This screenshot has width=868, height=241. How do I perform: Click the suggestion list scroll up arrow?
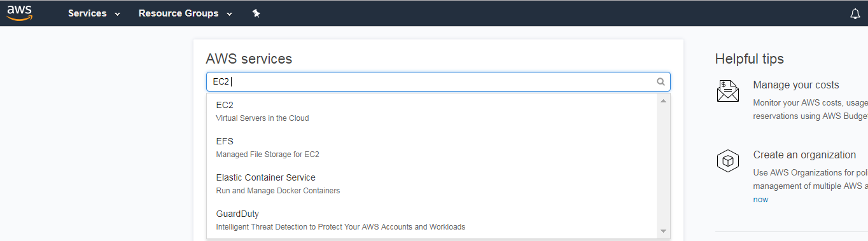[663, 101]
